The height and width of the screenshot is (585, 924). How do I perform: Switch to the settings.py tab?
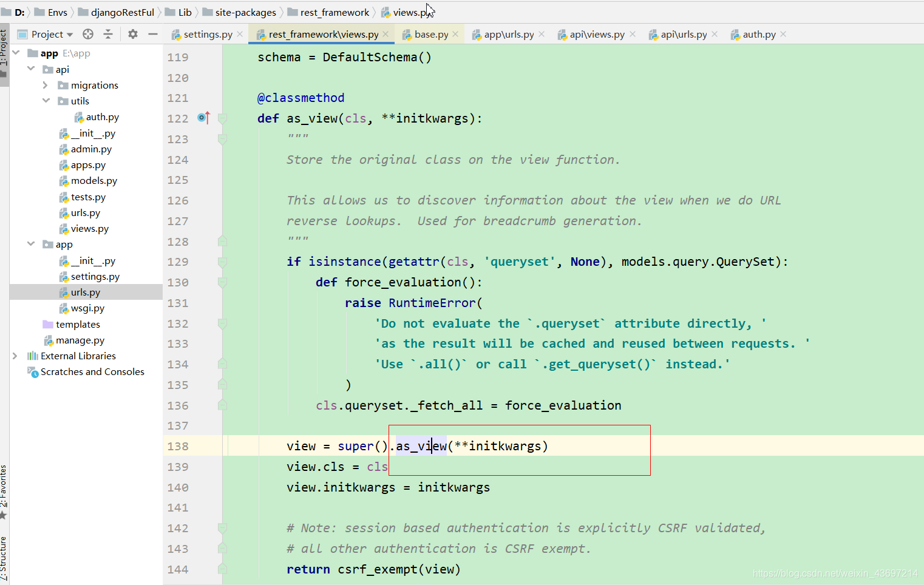208,35
